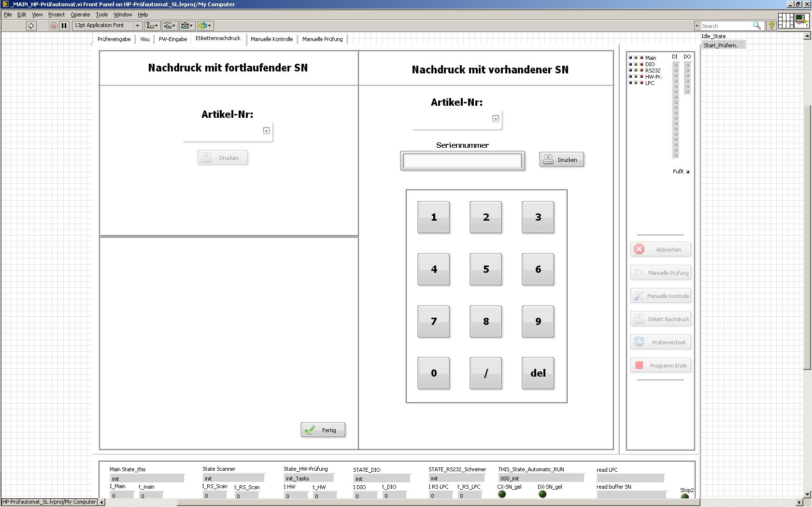The width and height of the screenshot is (812, 507).
Task: Switch to the PW-Eingabe tab
Action: (173, 39)
